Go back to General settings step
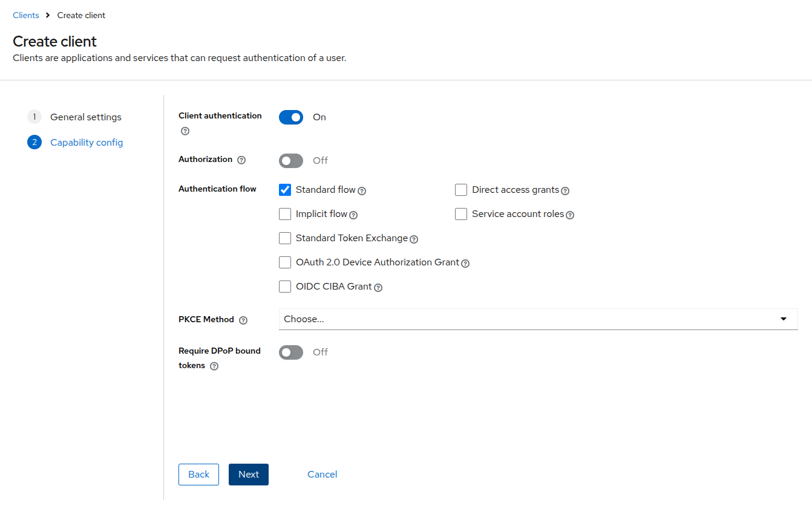The width and height of the screenshot is (812, 509). (x=87, y=117)
